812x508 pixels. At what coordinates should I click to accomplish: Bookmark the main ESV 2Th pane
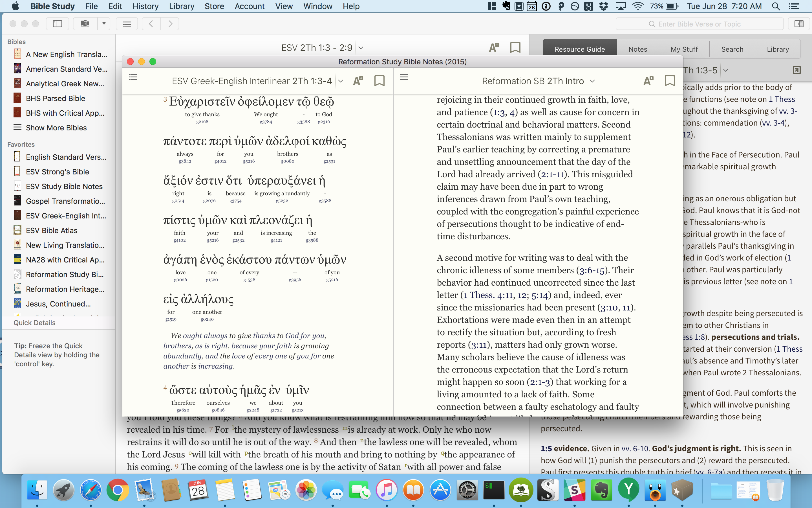click(x=515, y=47)
